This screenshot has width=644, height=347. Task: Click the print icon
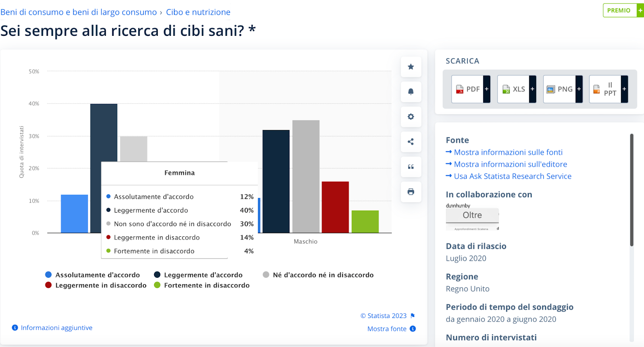(411, 192)
